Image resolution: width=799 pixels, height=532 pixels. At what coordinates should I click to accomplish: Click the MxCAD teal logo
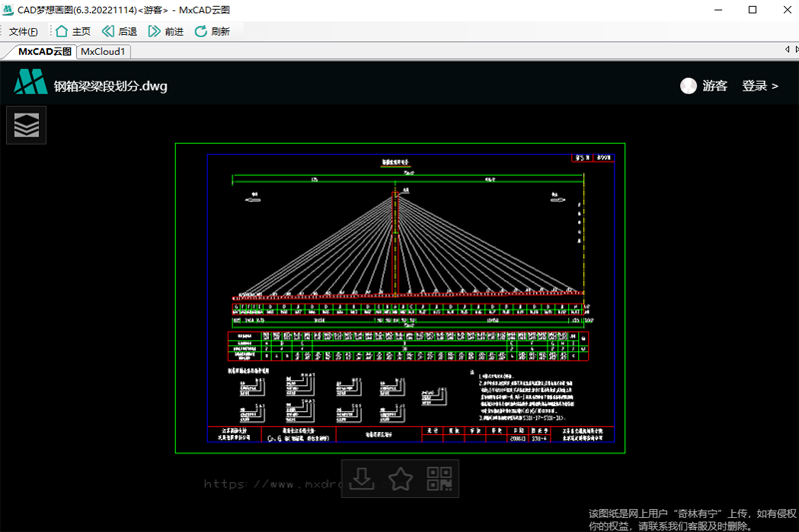tap(30, 85)
